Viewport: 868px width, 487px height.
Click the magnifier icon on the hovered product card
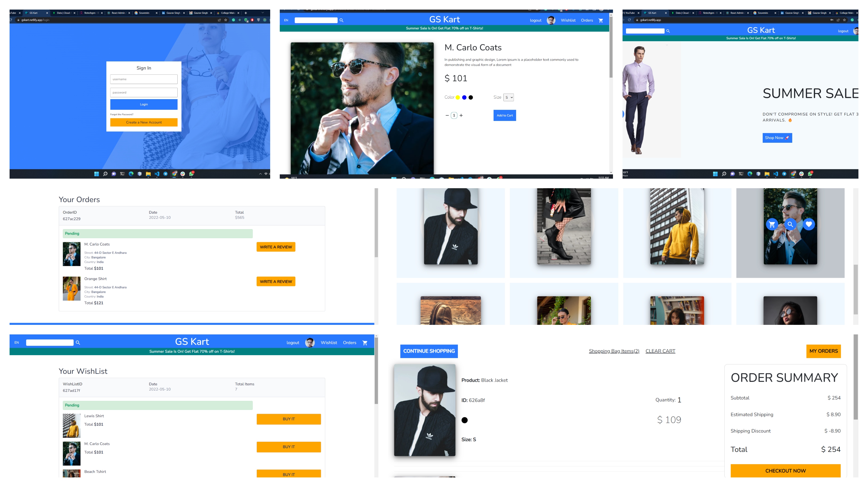pyautogui.click(x=790, y=224)
